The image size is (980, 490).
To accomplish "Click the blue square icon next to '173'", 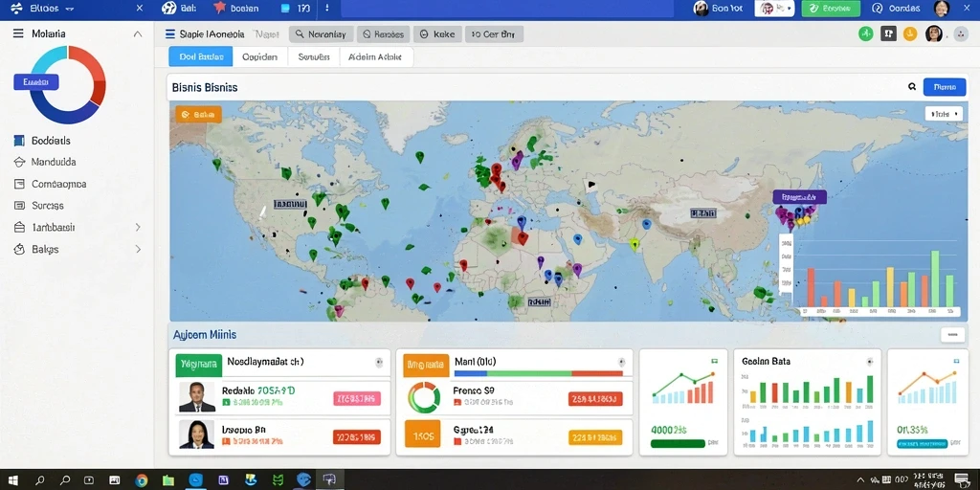I will point(285,9).
